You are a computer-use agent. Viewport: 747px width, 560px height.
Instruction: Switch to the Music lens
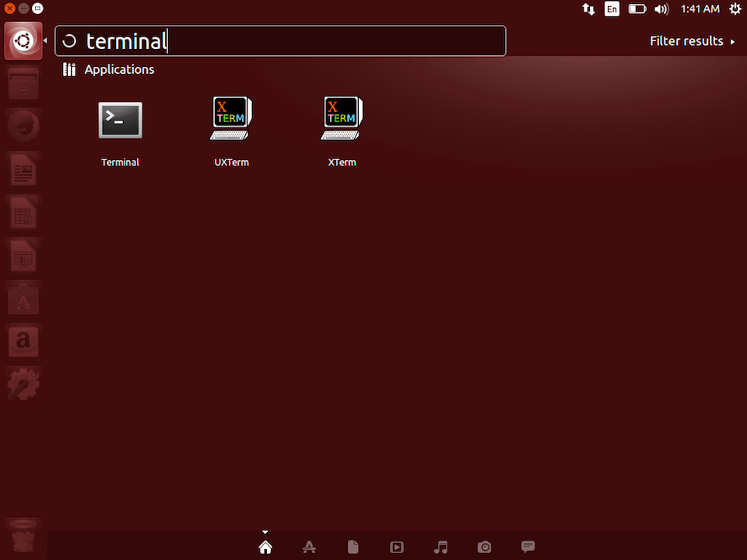(x=440, y=547)
